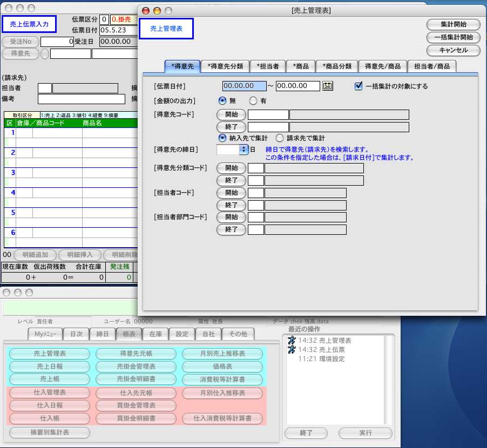Viewport: 487px width, 448px height.
Task: Select 環境設定 in the recent operations list
Action: coord(321,359)
